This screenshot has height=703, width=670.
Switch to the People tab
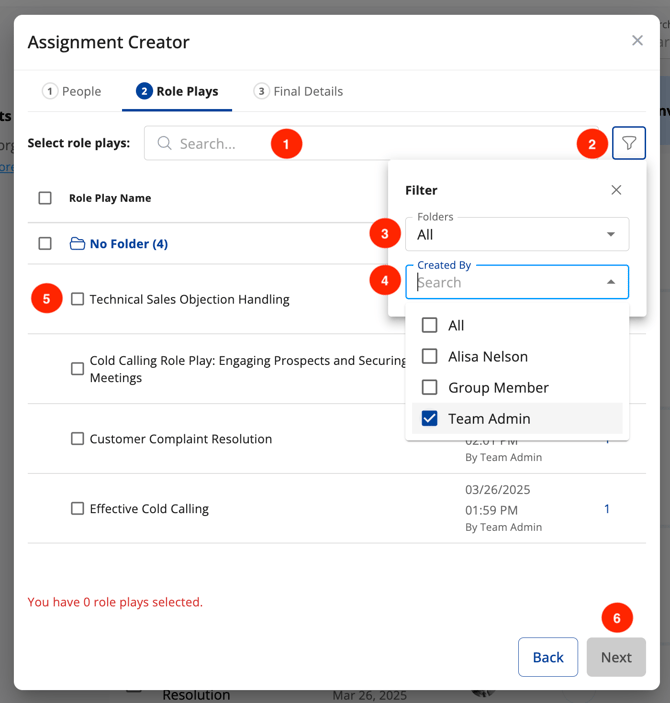coord(72,91)
